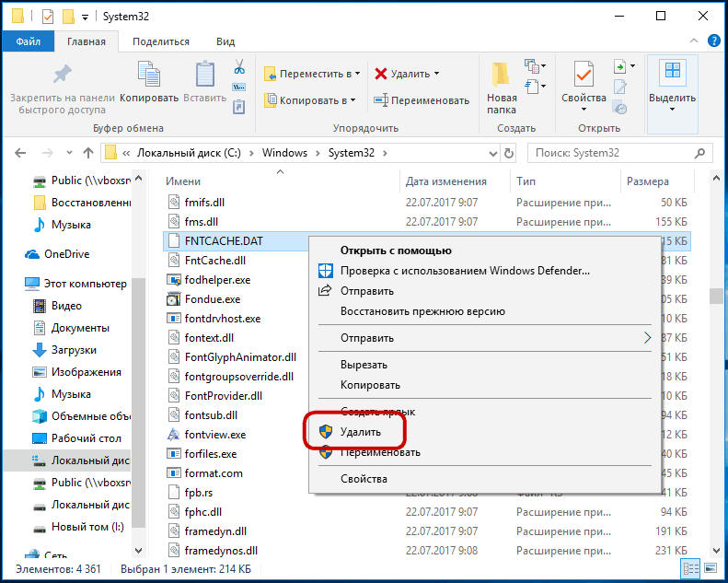Select Свойства in the context menu
728x583 pixels.
(x=364, y=479)
